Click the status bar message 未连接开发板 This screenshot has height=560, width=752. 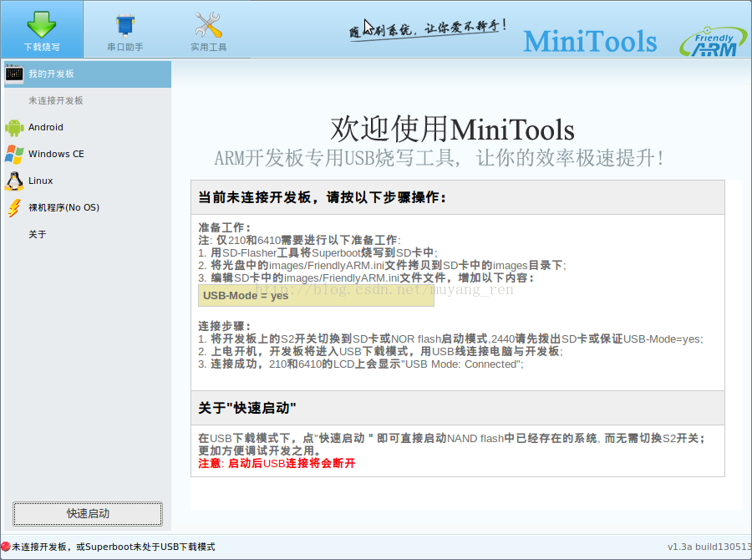click(x=113, y=547)
